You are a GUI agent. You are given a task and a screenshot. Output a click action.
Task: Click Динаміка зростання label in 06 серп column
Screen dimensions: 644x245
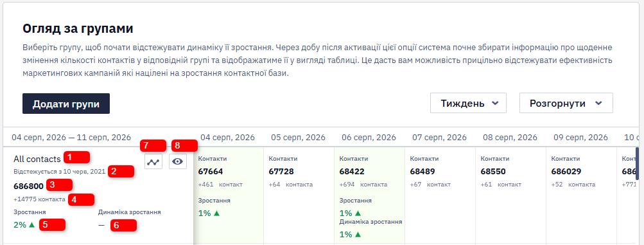point(371,222)
